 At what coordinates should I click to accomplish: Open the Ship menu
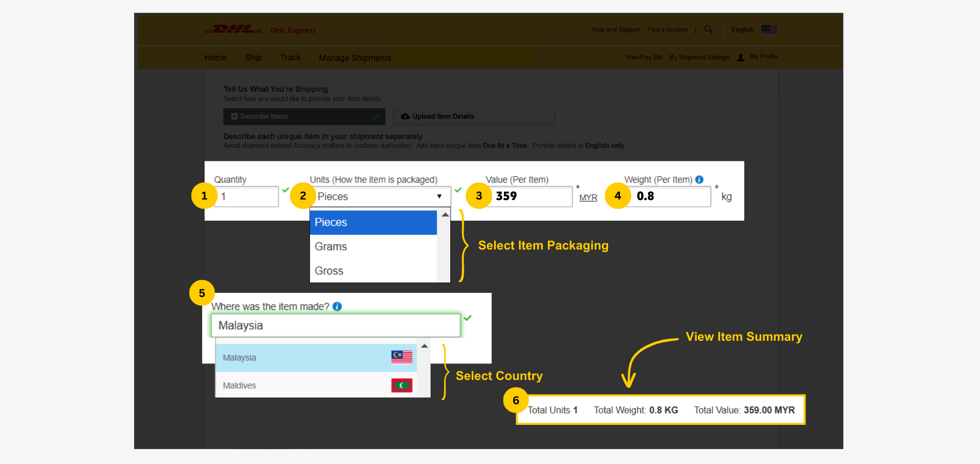tap(253, 58)
